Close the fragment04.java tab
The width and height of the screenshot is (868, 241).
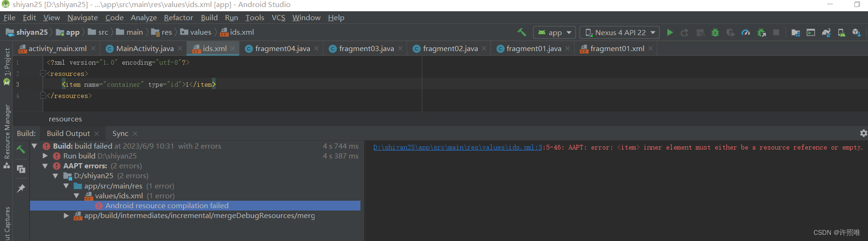click(x=316, y=48)
